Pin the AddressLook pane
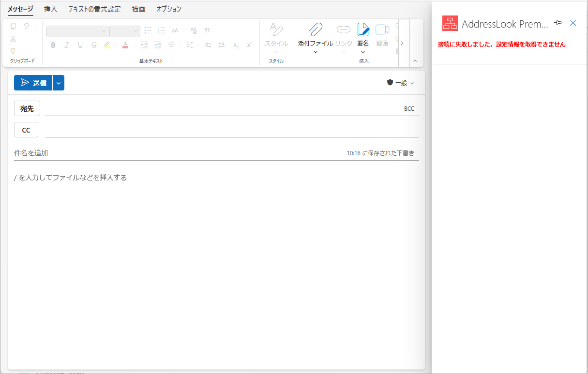Screen dimensions: 588x374 (558, 23)
